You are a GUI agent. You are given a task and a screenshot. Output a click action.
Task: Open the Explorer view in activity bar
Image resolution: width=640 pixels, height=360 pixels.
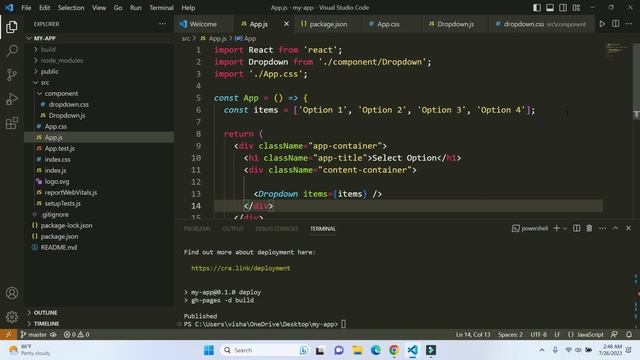(12, 27)
